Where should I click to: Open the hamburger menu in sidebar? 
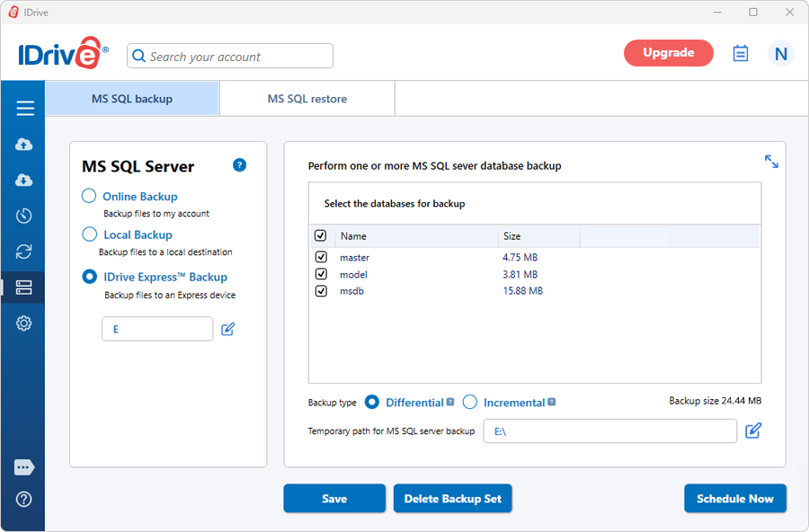pos(25,108)
